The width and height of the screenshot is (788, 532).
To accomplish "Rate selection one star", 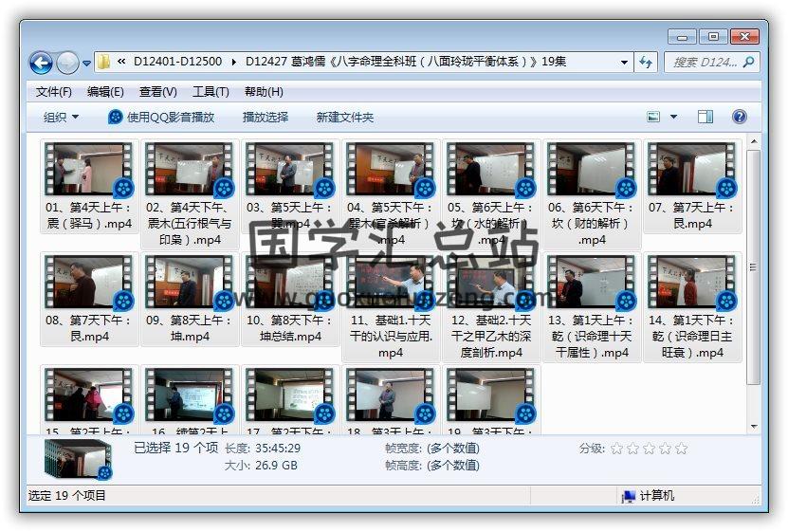I will (616, 449).
